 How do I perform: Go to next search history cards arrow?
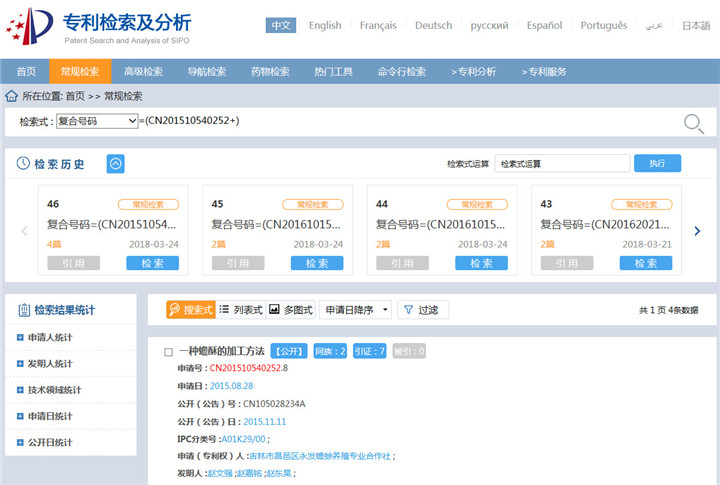697,231
